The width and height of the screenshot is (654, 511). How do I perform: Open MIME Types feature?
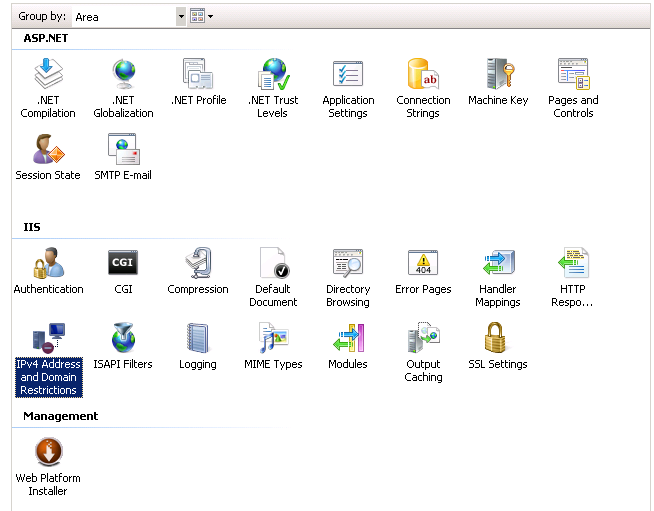tap(273, 346)
